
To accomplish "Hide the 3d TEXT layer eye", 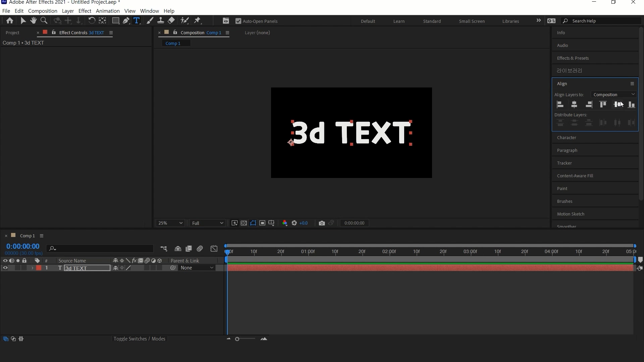I will [5, 268].
